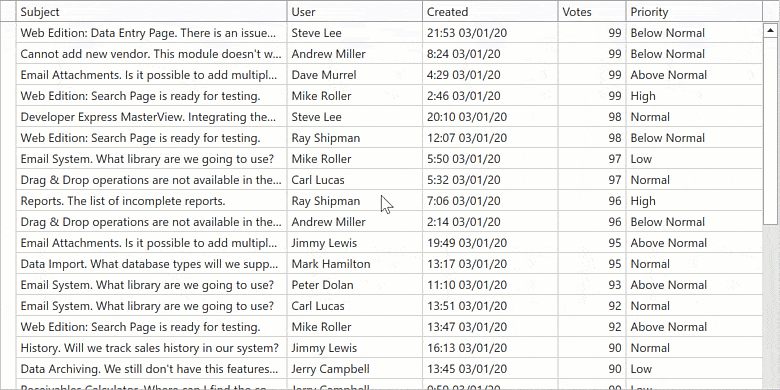Image resolution: width=780 pixels, height=390 pixels.
Task: Click votes cell '98' in Ray Shipman row
Action: click(592, 138)
